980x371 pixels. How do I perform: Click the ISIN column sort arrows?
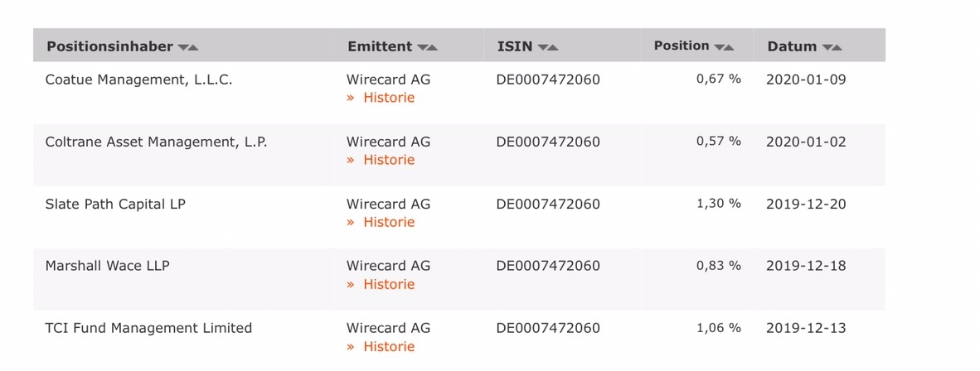(x=548, y=47)
